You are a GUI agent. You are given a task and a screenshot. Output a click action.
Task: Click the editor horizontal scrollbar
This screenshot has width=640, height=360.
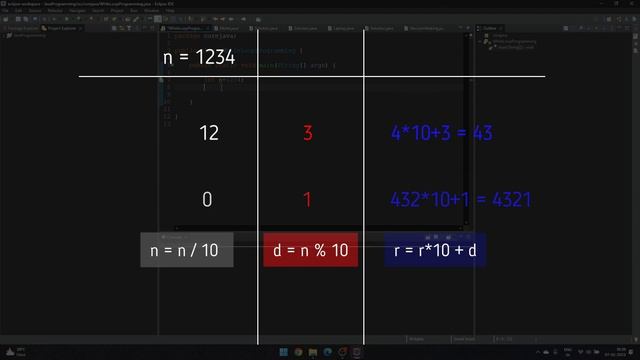point(318,228)
